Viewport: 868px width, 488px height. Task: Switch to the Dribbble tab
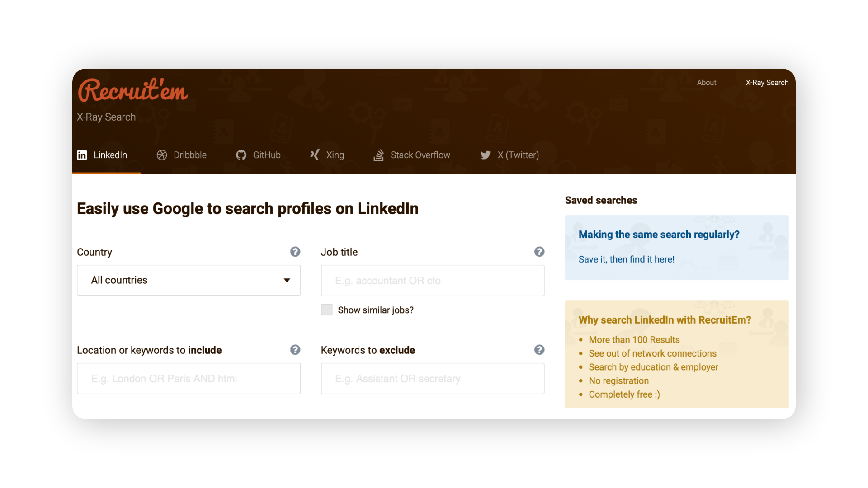tap(182, 155)
